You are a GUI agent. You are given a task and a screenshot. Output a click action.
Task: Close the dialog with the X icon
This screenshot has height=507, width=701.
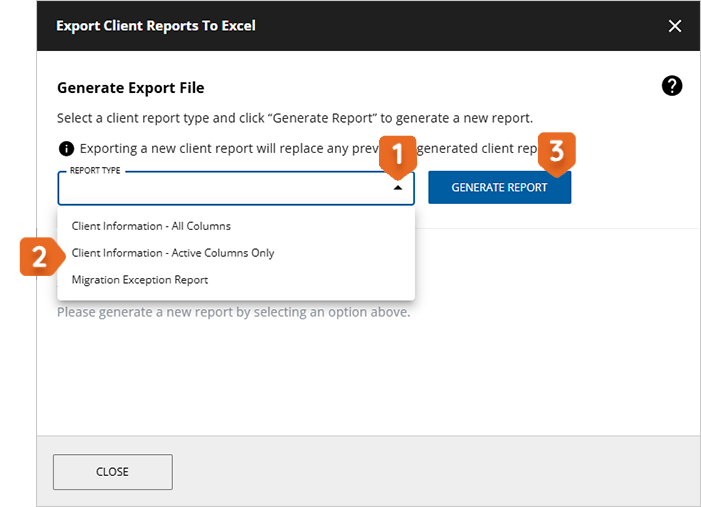(x=674, y=26)
